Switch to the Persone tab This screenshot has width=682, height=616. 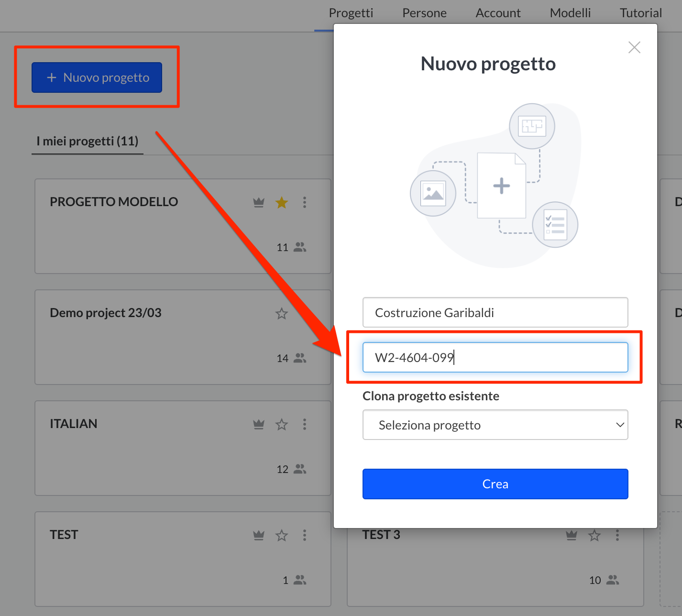tap(424, 13)
